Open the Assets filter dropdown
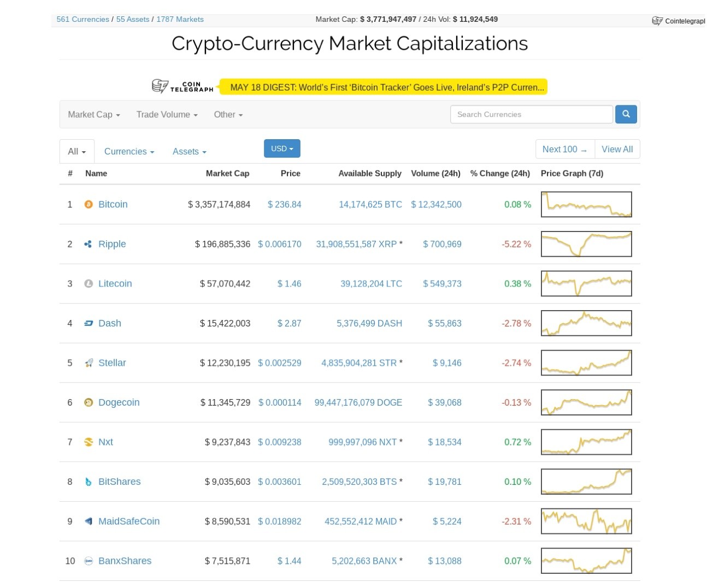 point(189,152)
